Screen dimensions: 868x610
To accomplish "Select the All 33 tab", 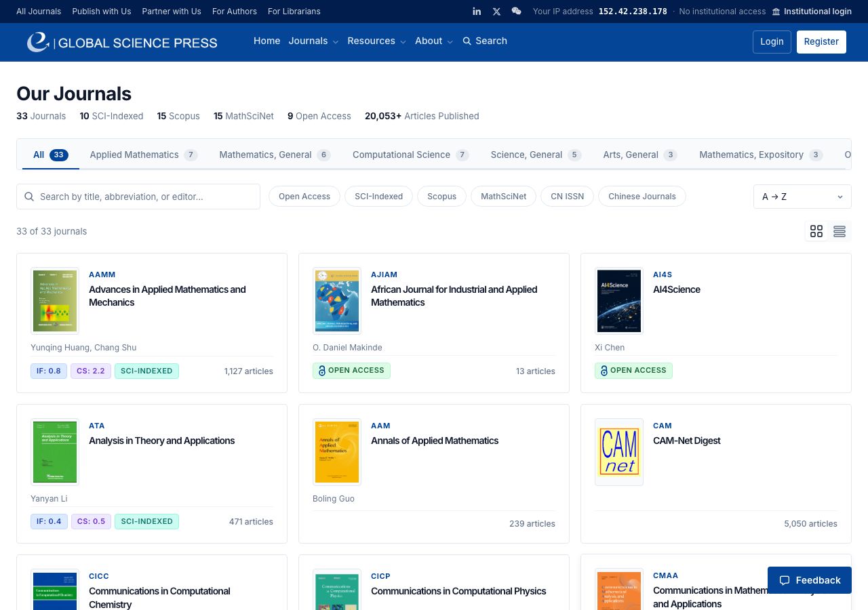I will click(x=50, y=155).
